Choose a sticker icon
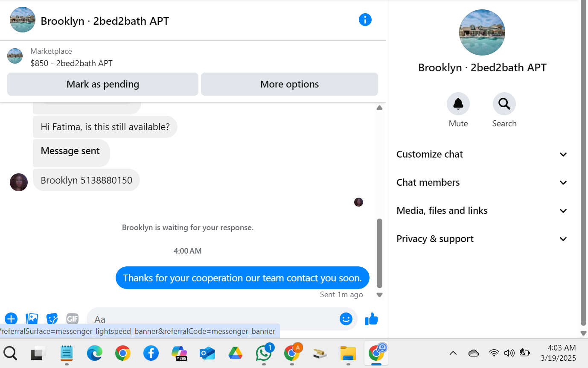The height and width of the screenshot is (368, 588). click(52, 319)
